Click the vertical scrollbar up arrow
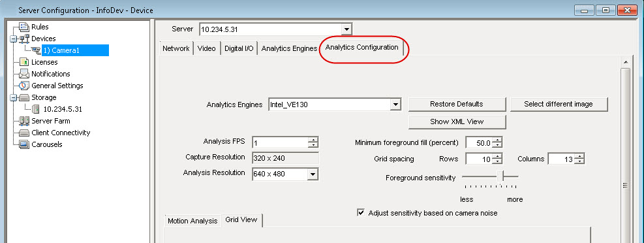Viewport: 644px width, 243px height. [625, 62]
